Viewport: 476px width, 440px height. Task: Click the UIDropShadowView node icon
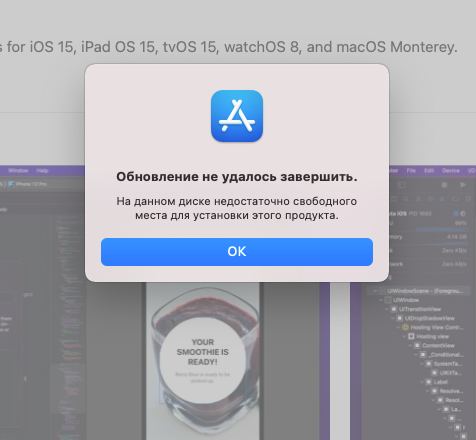[x=399, y=318]
